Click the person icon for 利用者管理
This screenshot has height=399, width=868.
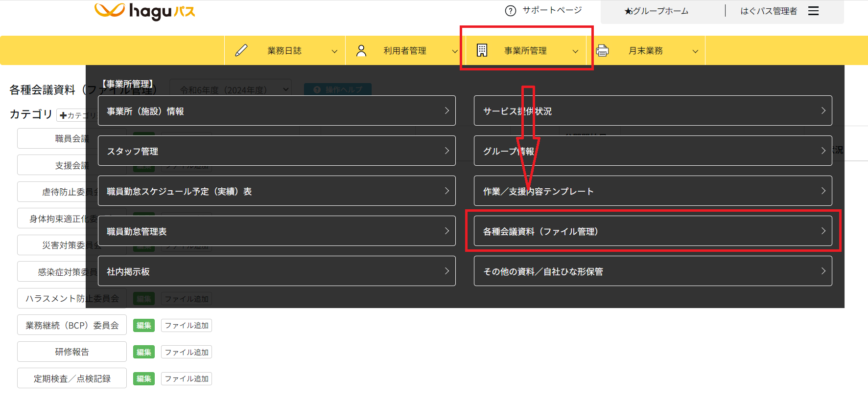(361, 50)
